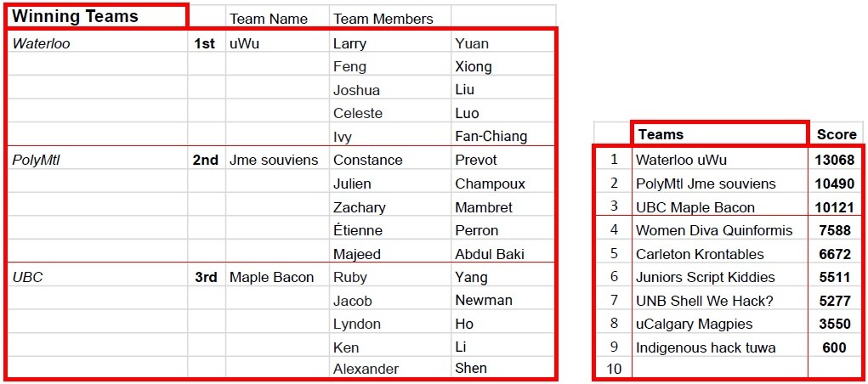Click the 'Team Name' column header cell
Viewport: 868px width, 384px height.
[x=276, y=18]
